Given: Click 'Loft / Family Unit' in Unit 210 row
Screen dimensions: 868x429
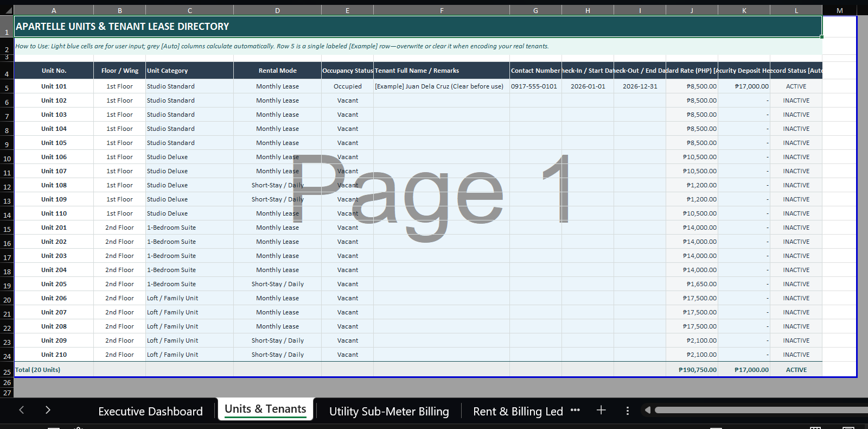Looking at the screenshot, I should tap(189, 355).
